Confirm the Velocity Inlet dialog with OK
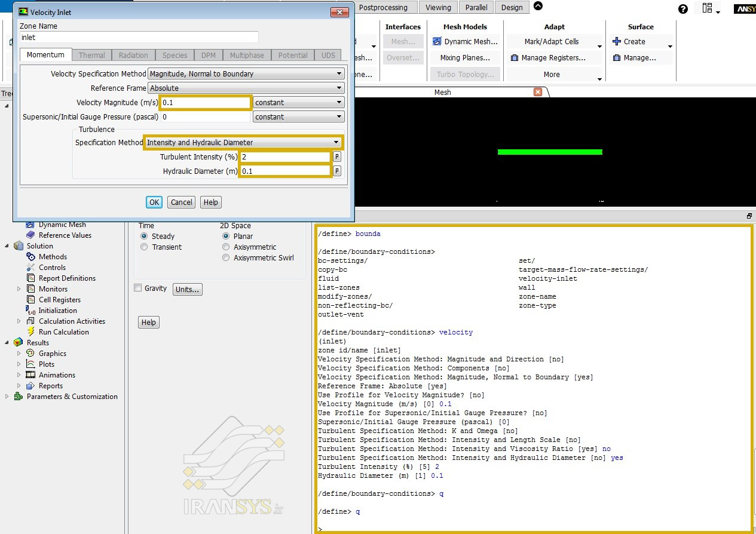The height and width of the screenshot is (534, 756). [x=154, y=202]
